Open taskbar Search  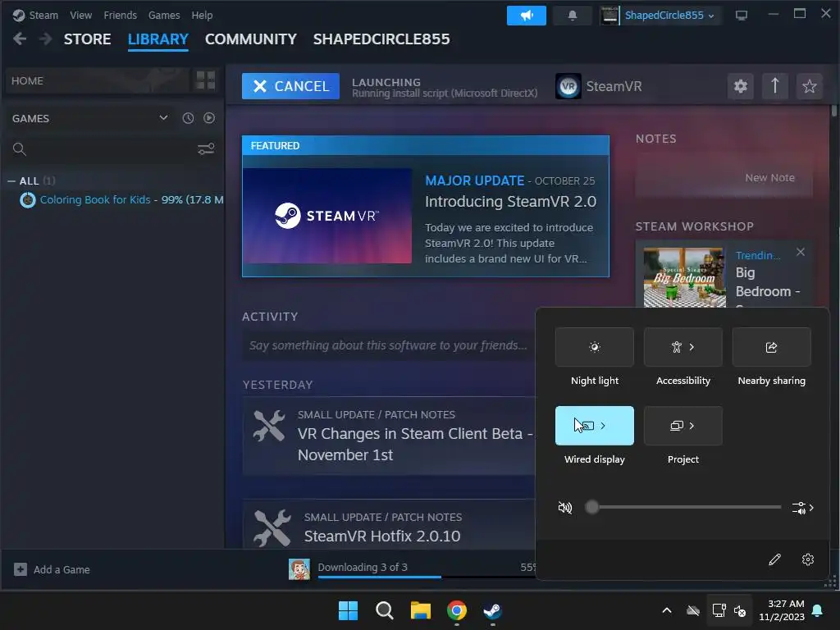click(x=385, y=610)
